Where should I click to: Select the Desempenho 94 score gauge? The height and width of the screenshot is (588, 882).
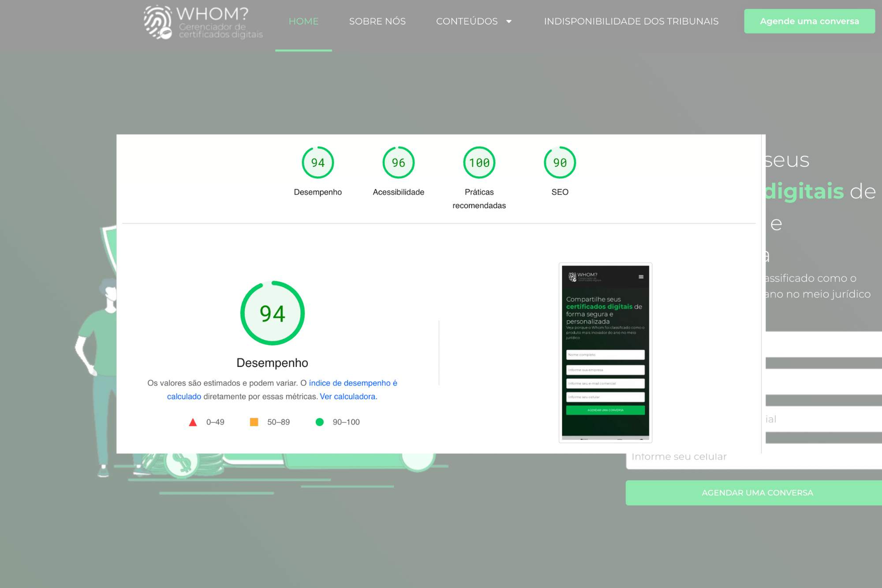[x=318, y=162]
